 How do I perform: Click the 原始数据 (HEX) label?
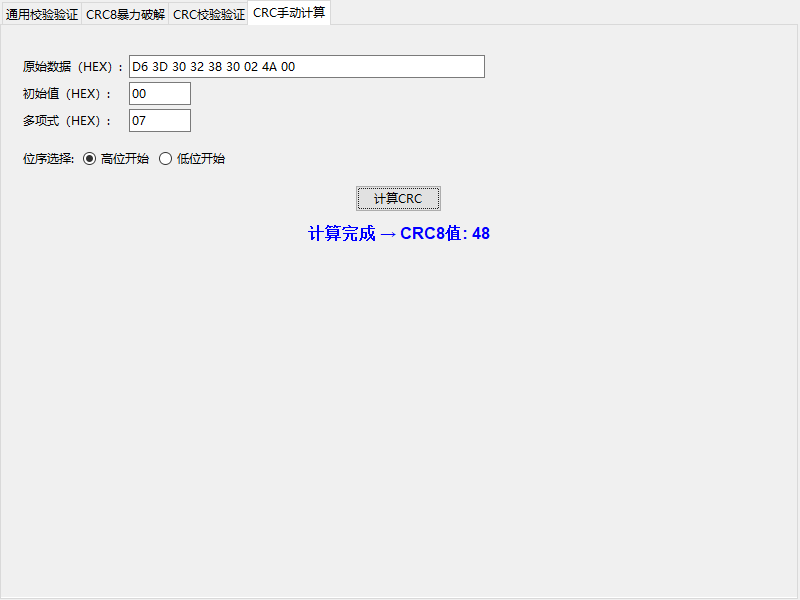(x=73, y=67)
